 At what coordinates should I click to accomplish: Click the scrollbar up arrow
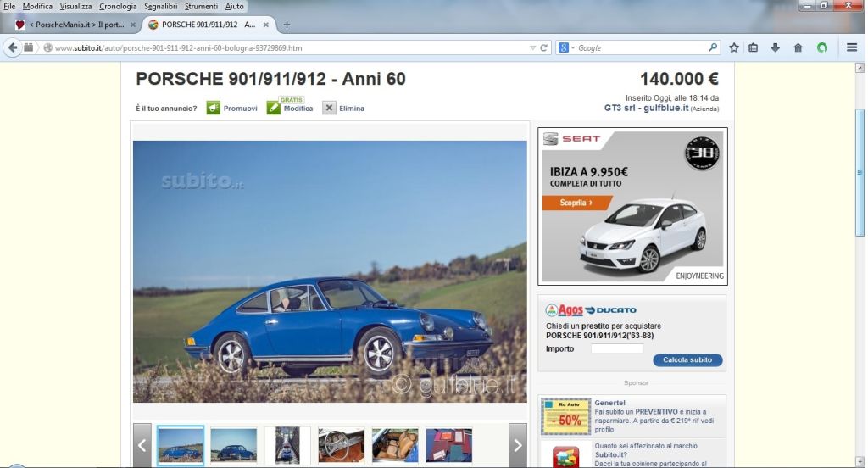pos(860,68)
